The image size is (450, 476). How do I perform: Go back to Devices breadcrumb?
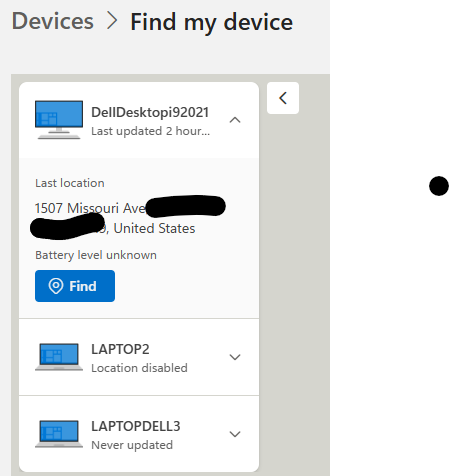(53, 21)
